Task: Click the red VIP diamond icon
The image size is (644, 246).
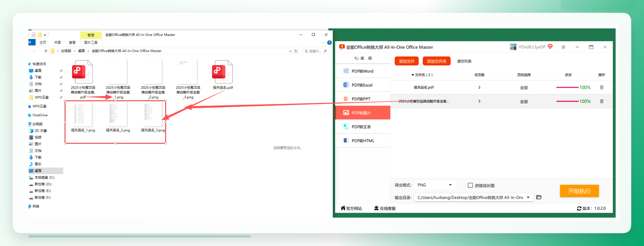Action: (550, 46)
